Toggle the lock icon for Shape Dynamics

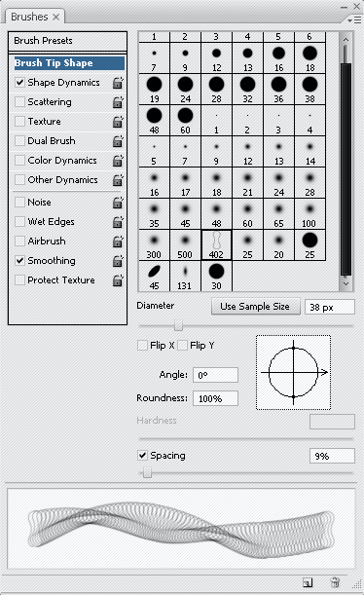coord(118,83)
